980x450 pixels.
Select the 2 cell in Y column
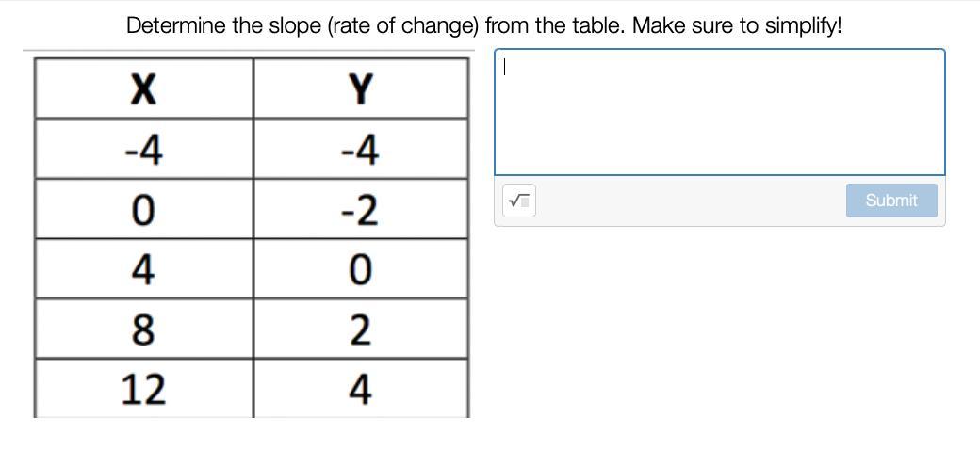360,329
